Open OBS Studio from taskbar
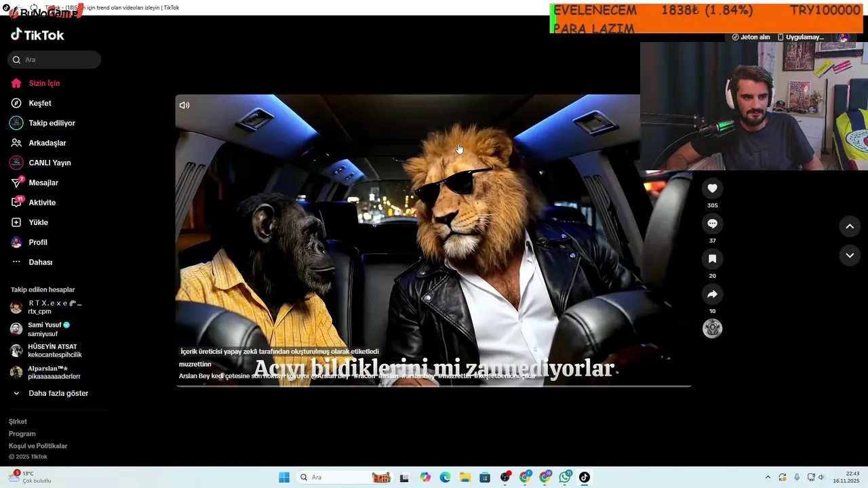The width and height of the screenshot is (868, 488). (x=505, y=477)
